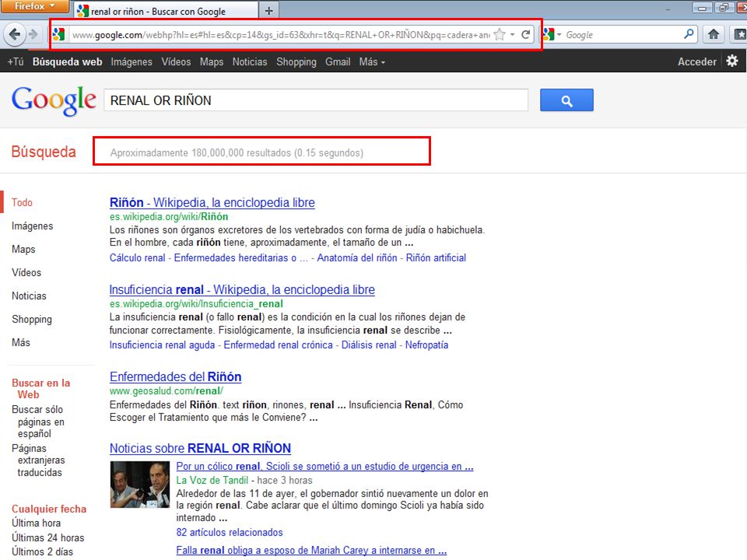The height and width of the screenshot is (560, 747).
Task: Open '82 artículos relacionados' link
Action: coord(230,532)
